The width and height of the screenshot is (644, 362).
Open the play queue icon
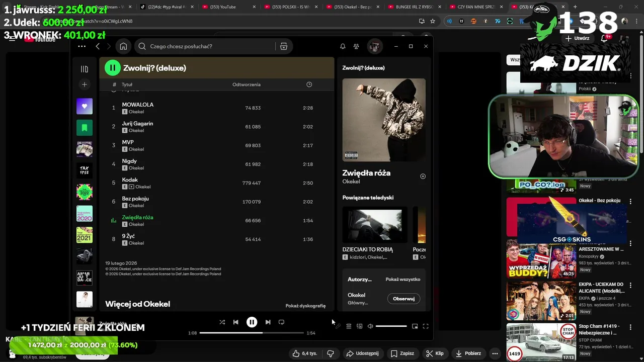coord(349,326)
